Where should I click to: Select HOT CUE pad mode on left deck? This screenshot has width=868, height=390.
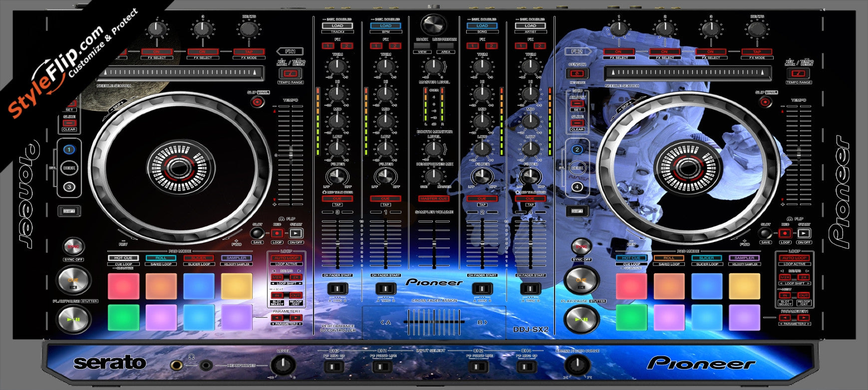click(123, 258)
